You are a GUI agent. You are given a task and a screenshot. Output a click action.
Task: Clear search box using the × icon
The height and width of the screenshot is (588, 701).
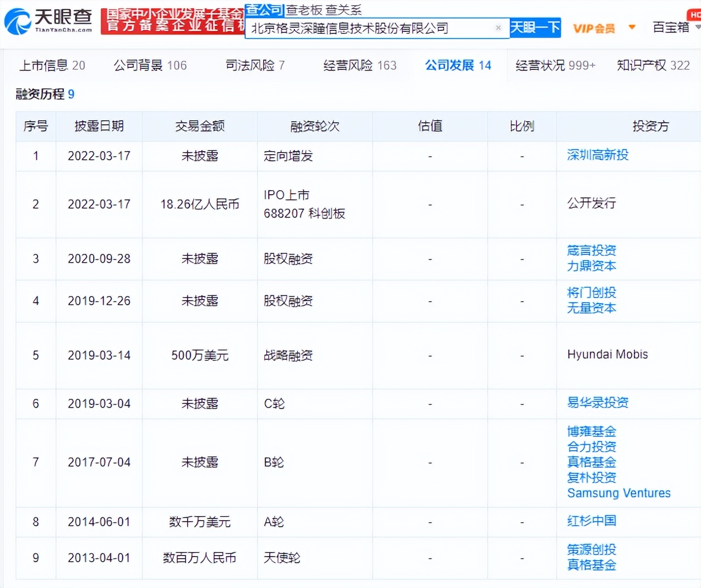click(x=497, y=28)
